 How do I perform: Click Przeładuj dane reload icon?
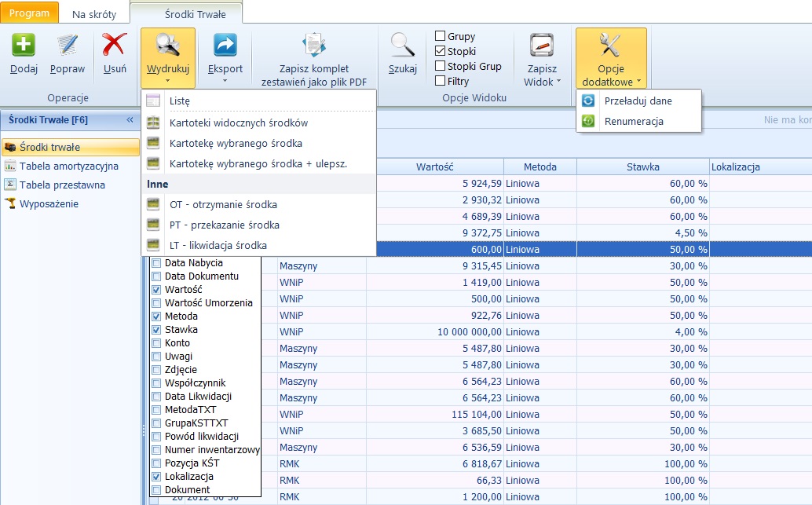588,101
